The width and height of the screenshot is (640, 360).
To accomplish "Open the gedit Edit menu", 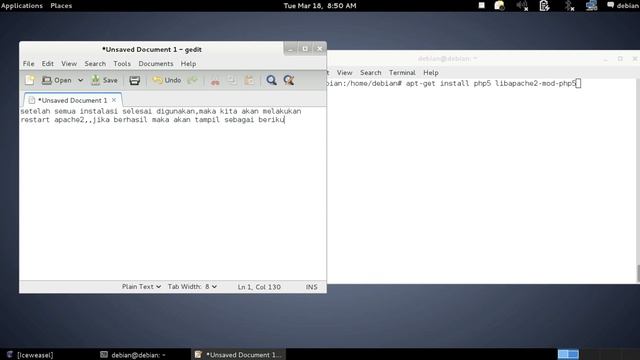I will (47, 64).
